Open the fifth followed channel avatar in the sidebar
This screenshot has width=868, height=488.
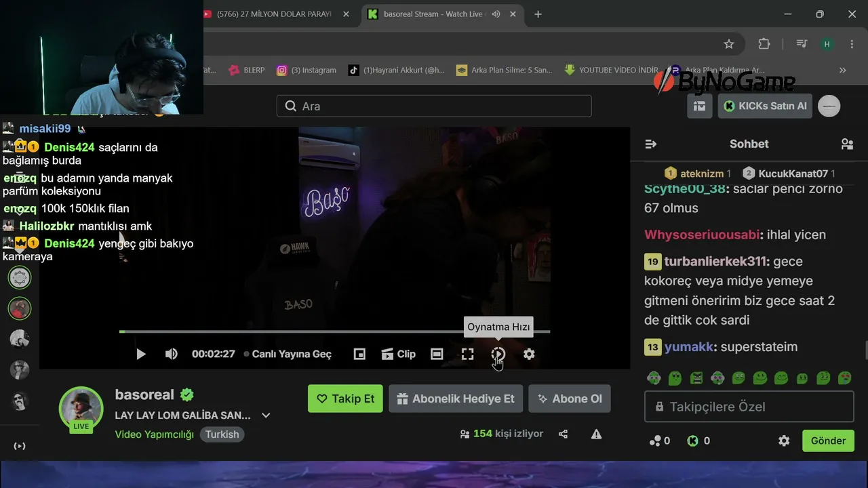tap(20, 401)
